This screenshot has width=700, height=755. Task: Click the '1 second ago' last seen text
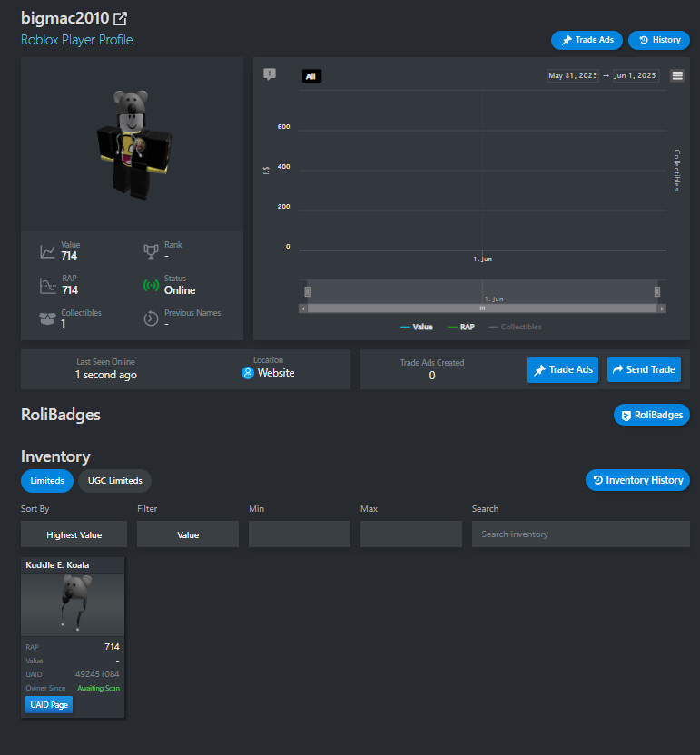106,375
